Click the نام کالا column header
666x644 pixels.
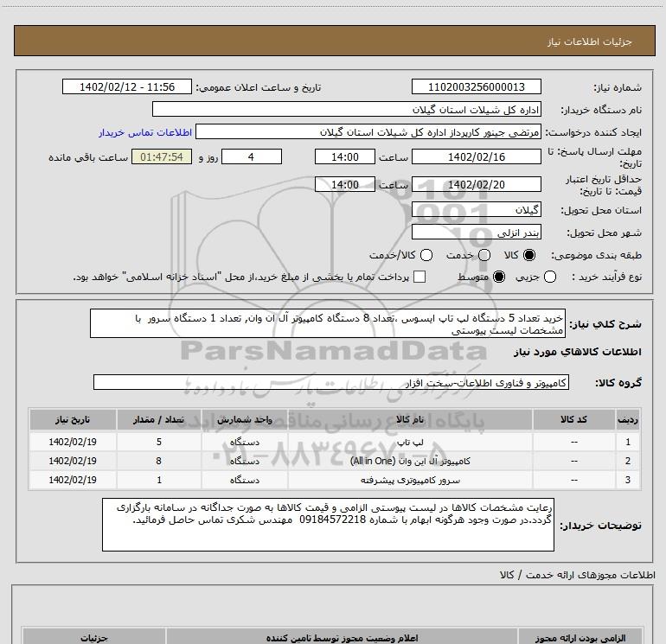410,420
